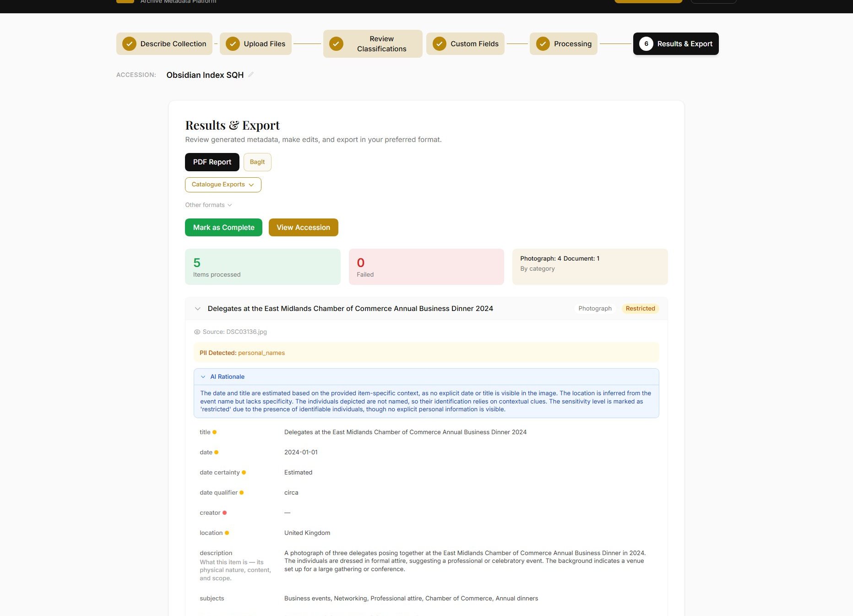
Task: Go to Describe Collection step
Action: 164,44
